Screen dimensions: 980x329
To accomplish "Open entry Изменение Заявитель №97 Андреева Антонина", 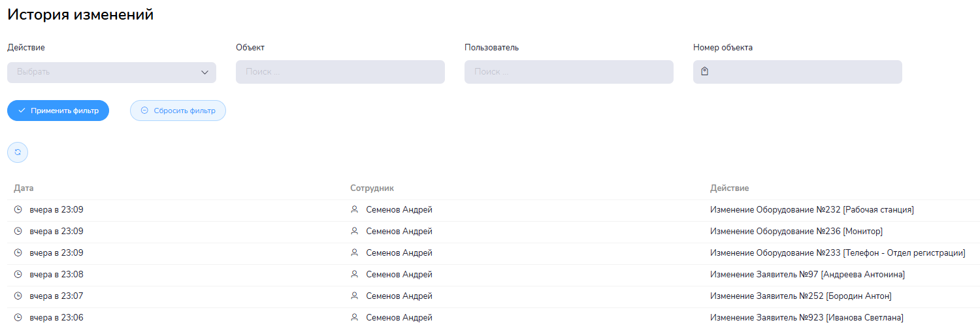I will [x=807, y=275].
